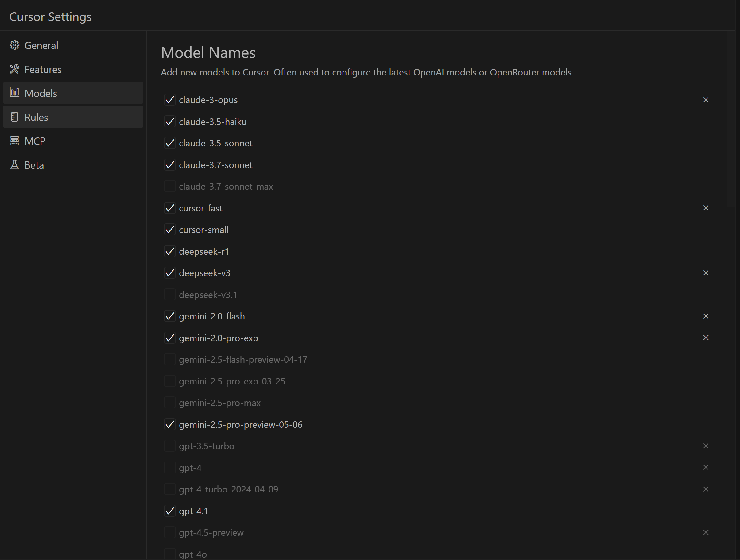Uncheck the claude-3.7-sonnet checkbox
The width and height of the screenshot is (740, 560).
170,165
